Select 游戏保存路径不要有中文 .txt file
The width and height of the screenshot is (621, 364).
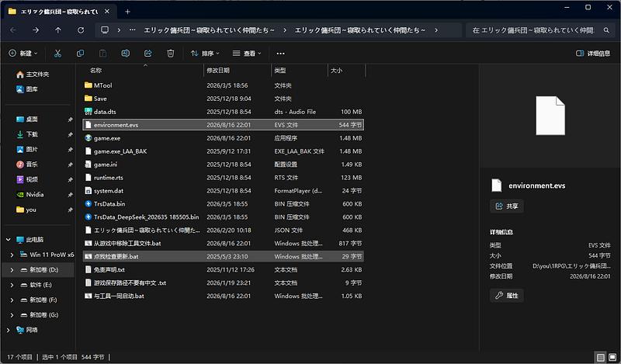click(224, 283)
